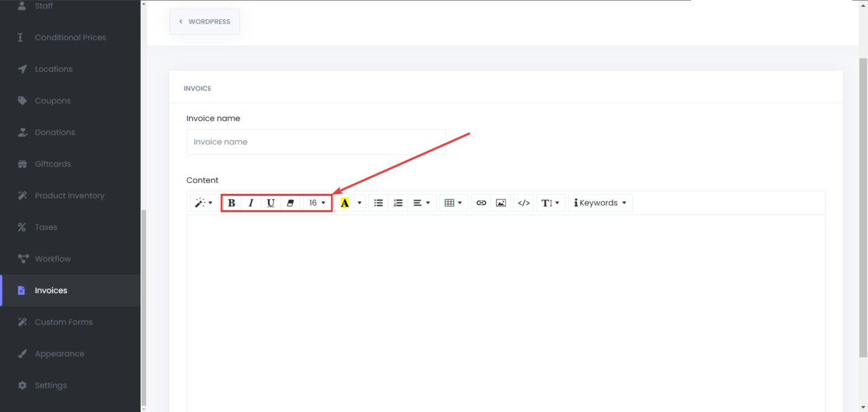The image size is (868, 412).
Task: Toggle underline text formatting
Action: point(270,203)
